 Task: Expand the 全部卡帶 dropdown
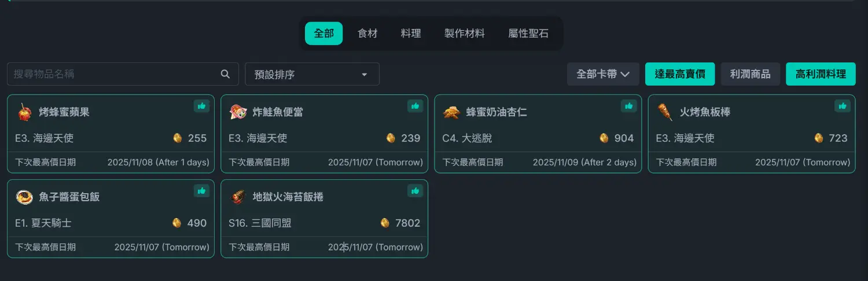pyautogui.click(x=603, y=74)
